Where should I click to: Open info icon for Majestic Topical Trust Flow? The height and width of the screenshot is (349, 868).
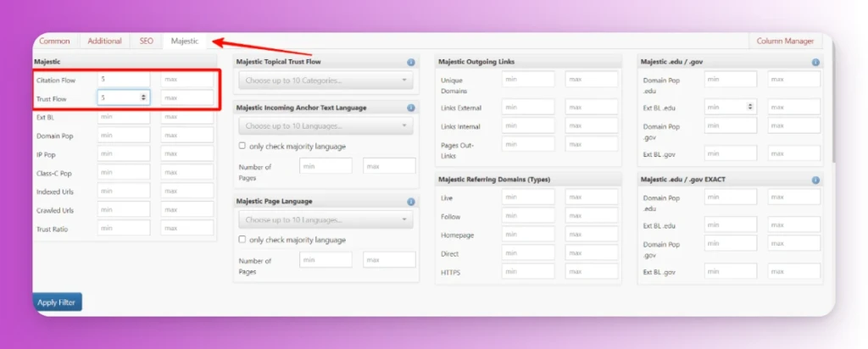411,63
